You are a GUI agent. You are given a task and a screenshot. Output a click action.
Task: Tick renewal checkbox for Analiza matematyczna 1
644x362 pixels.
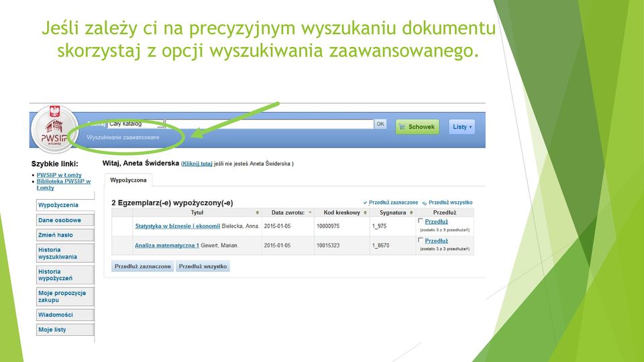pos(421,240)
